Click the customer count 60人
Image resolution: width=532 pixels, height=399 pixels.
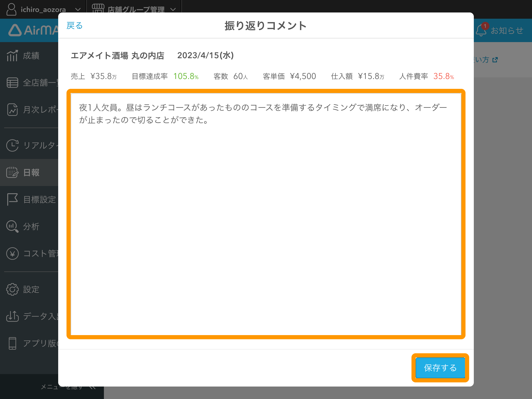pos(241,76)
